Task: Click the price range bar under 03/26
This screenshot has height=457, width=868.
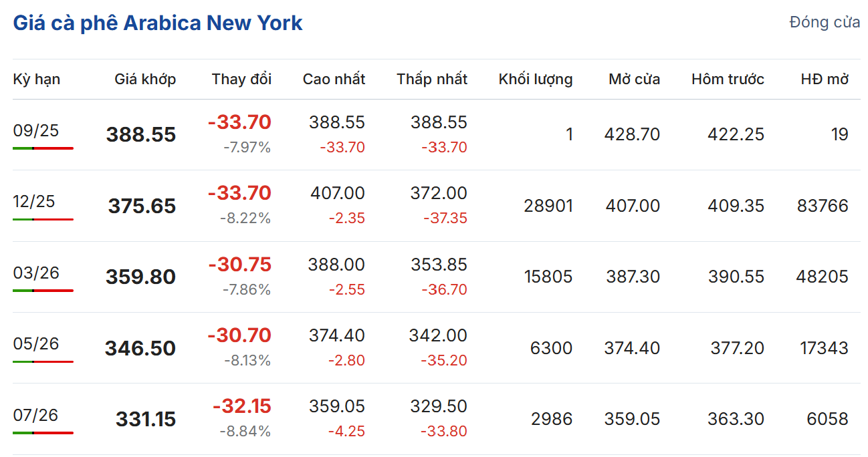Action: 43,291
